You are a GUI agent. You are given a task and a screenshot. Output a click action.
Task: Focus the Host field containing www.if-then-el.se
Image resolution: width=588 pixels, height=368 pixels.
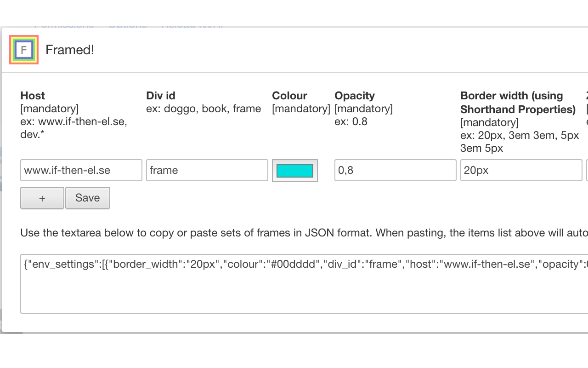pos(81,170)
